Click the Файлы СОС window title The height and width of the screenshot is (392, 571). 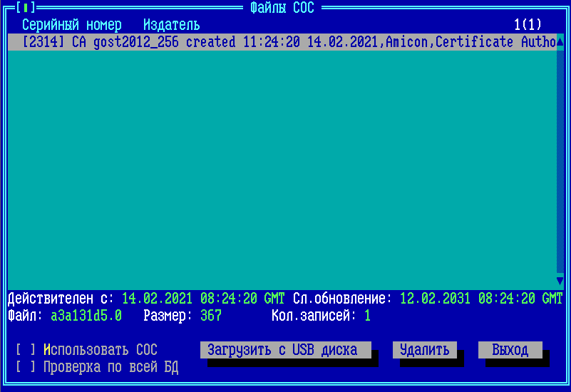282,8
